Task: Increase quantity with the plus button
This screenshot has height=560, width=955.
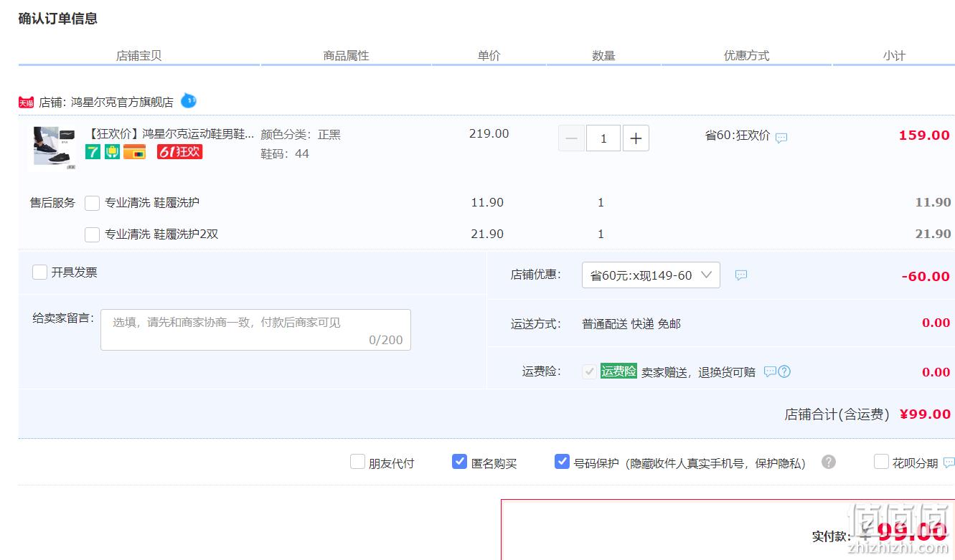Action: [636, 138]
